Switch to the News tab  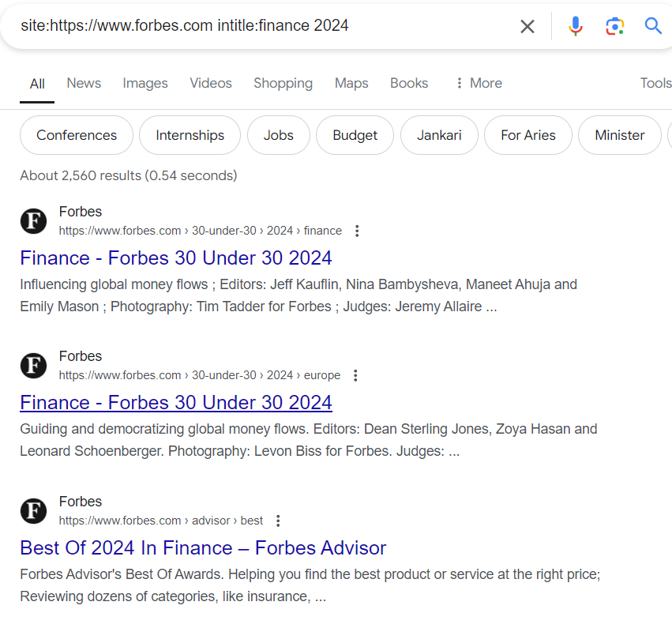[84, 83]
